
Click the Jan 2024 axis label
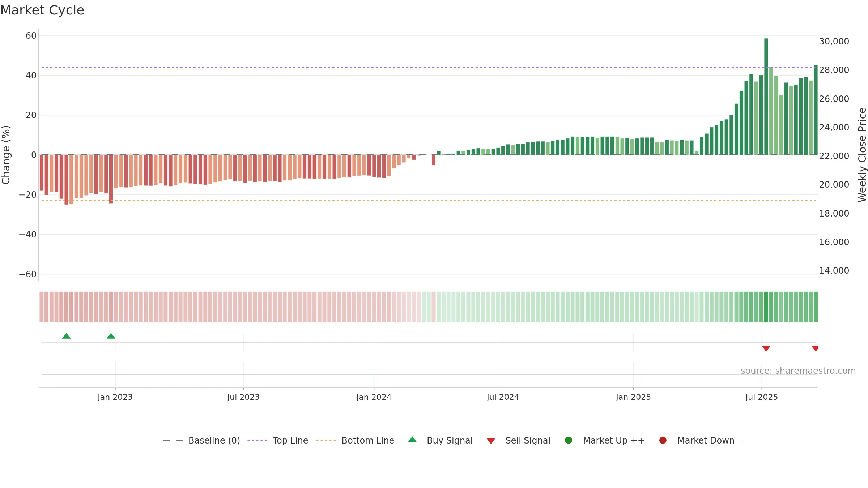click(x=374, y=397)
